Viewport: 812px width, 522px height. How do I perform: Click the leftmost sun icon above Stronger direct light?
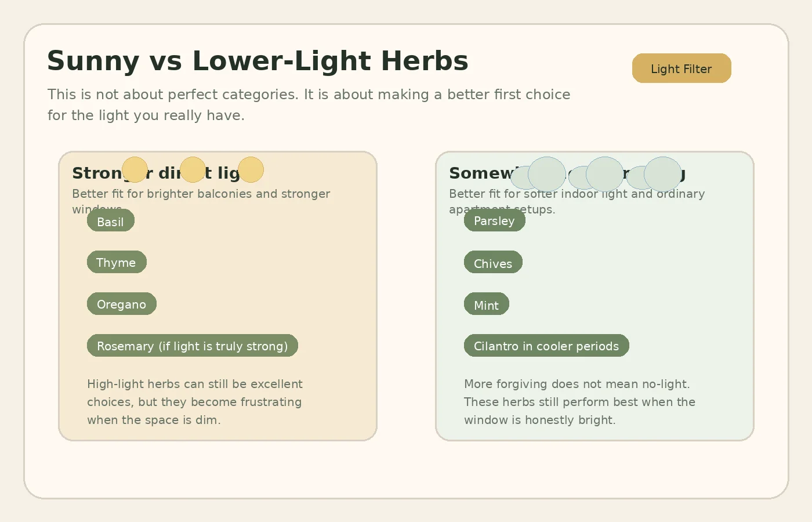point(135,169)
